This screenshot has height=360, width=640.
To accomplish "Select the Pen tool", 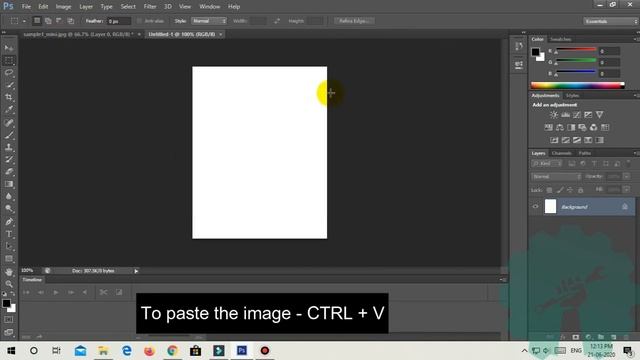I will (x=9, y=222).
